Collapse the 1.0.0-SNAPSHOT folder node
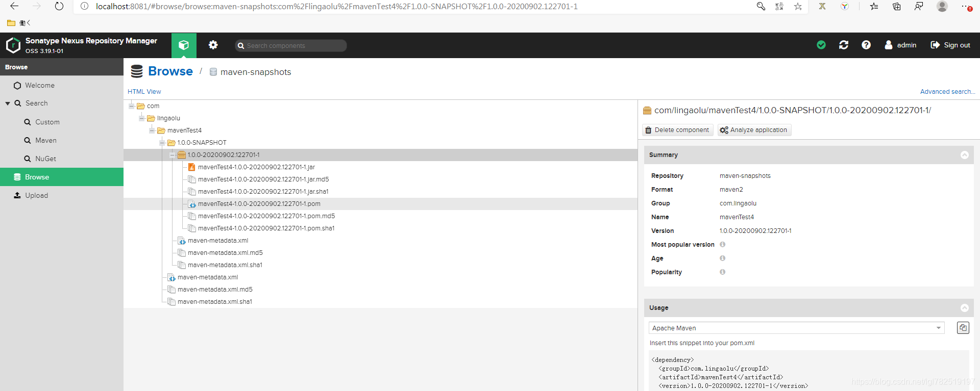The image size is (980, 391). coord(162,143)
